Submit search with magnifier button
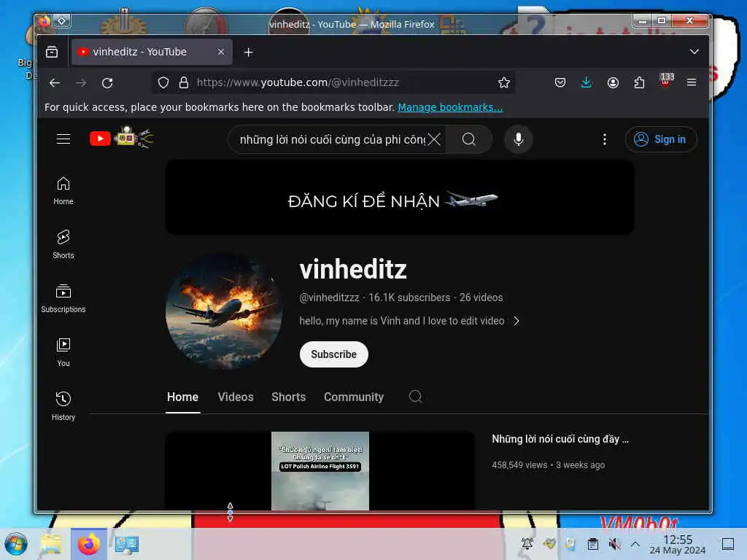Screen dimensions: 747x560 (469, 139)
